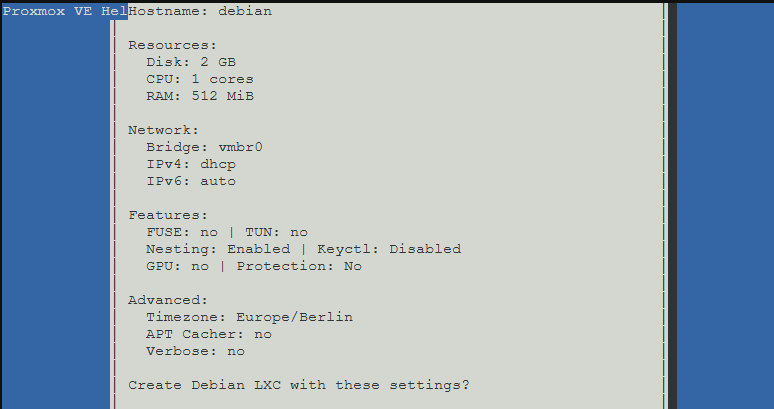Select the APT Cacher: no line
This screenshot has width=774, height=409.
(208, 334)
